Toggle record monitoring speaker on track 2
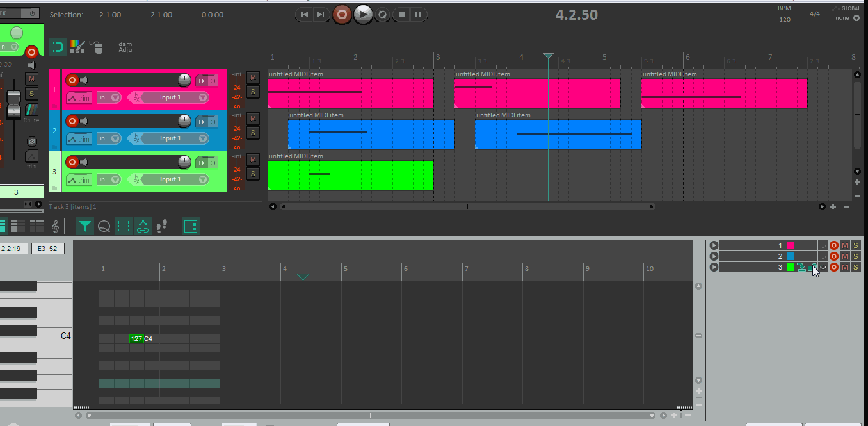 (x=83, y=121)
